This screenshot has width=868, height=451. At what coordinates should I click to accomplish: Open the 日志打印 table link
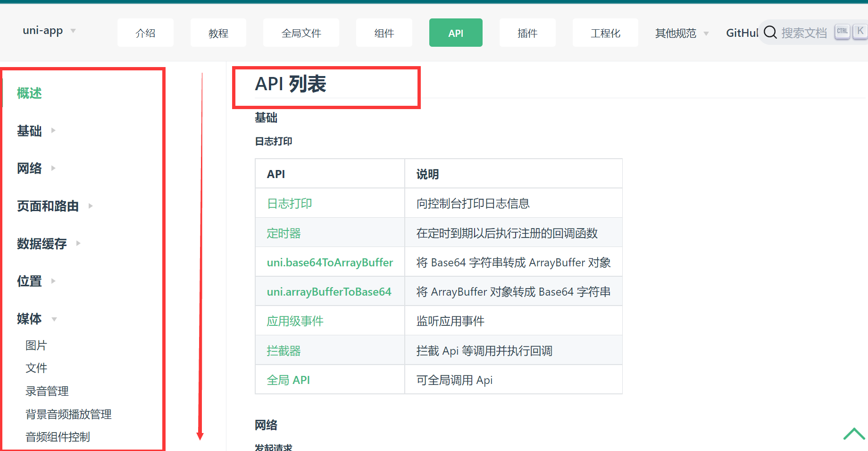pos(290,204)
